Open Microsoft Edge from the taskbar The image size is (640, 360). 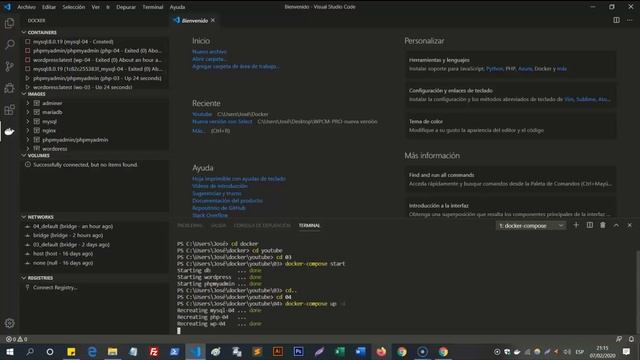pyautogui.click(x=92, y=351)
